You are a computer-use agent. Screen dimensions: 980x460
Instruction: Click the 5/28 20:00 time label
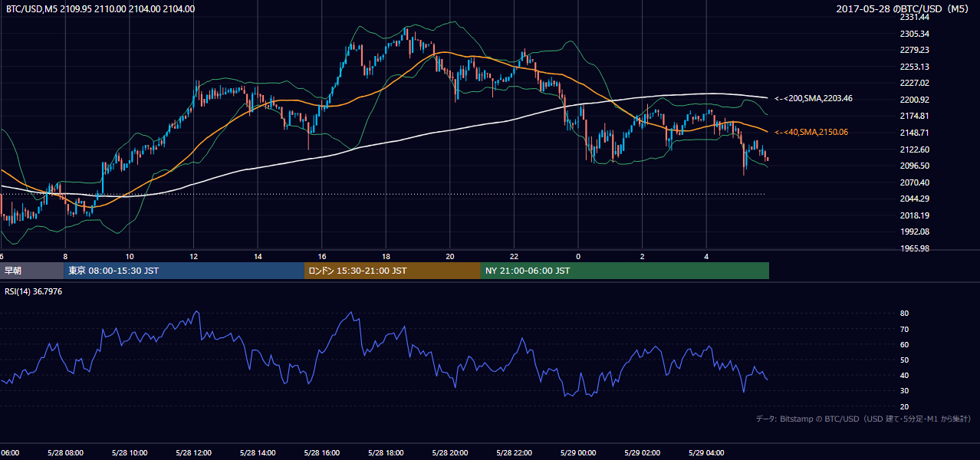tap(449, 453)
